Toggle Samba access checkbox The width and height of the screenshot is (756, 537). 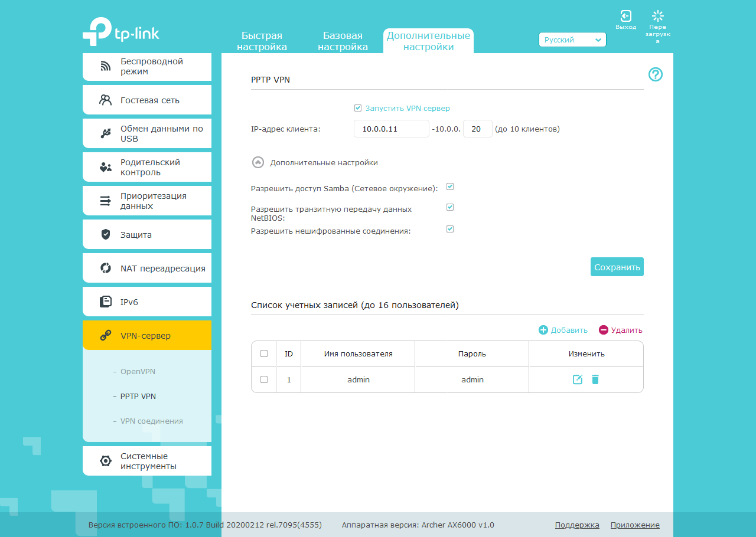pos(450,186)
